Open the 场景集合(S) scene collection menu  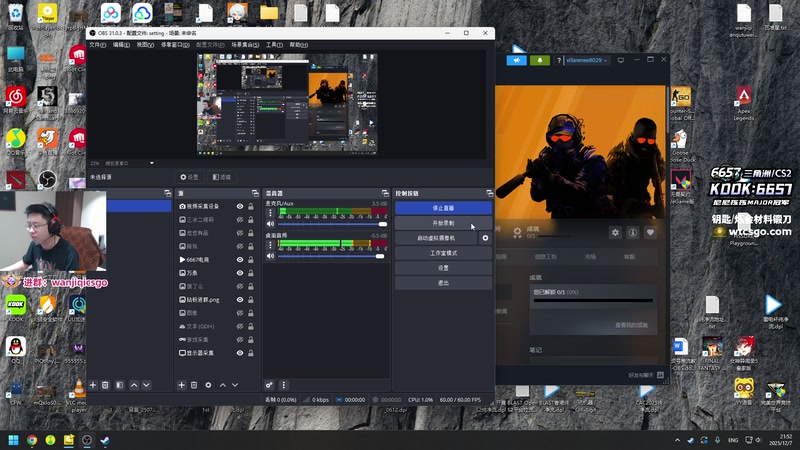coord(245,45)
